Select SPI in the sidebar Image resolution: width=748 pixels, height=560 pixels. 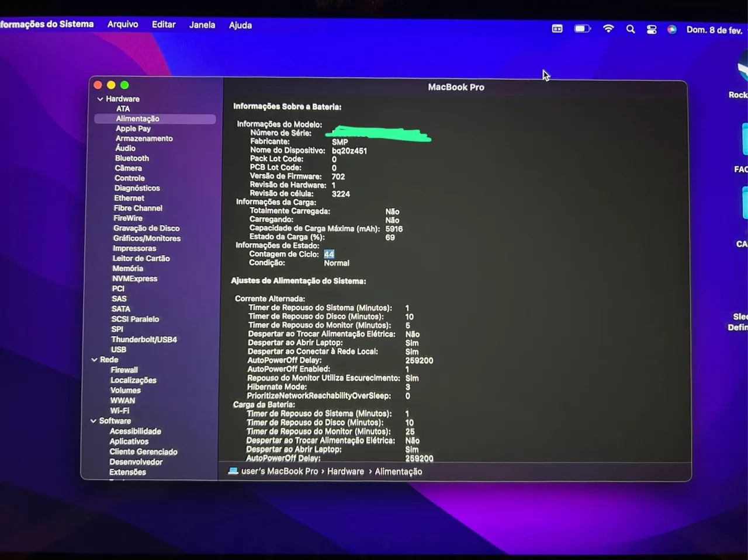coord(117,329)
